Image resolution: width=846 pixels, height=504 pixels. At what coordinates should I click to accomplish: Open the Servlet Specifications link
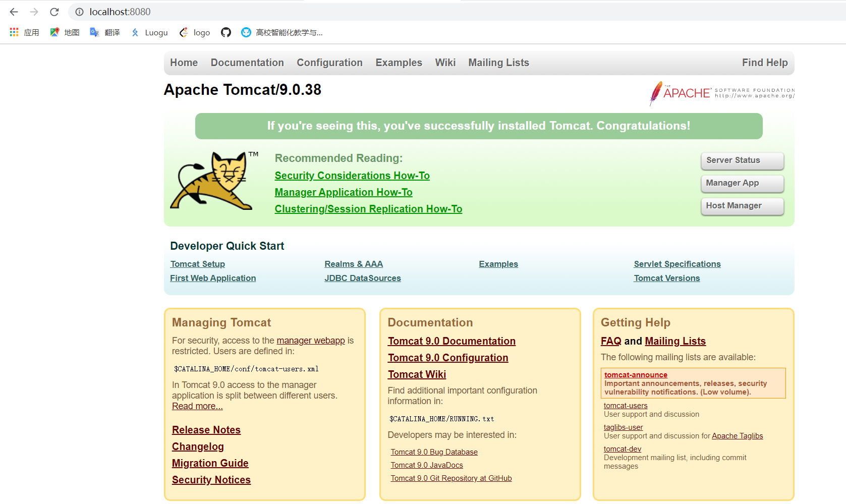[x=677, y=264]
